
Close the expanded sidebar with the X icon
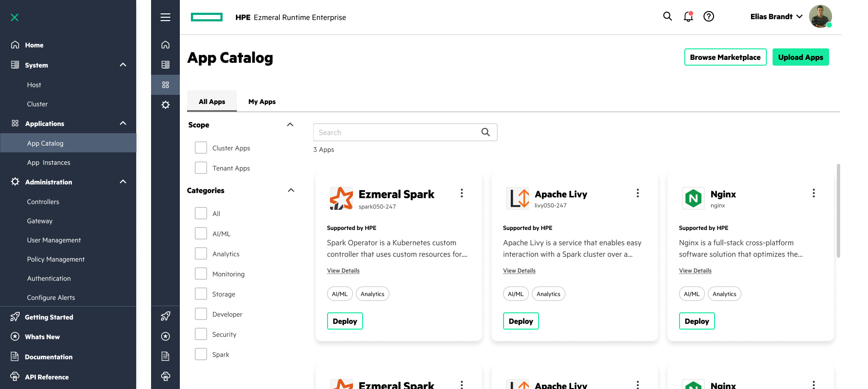pos(15,17)
